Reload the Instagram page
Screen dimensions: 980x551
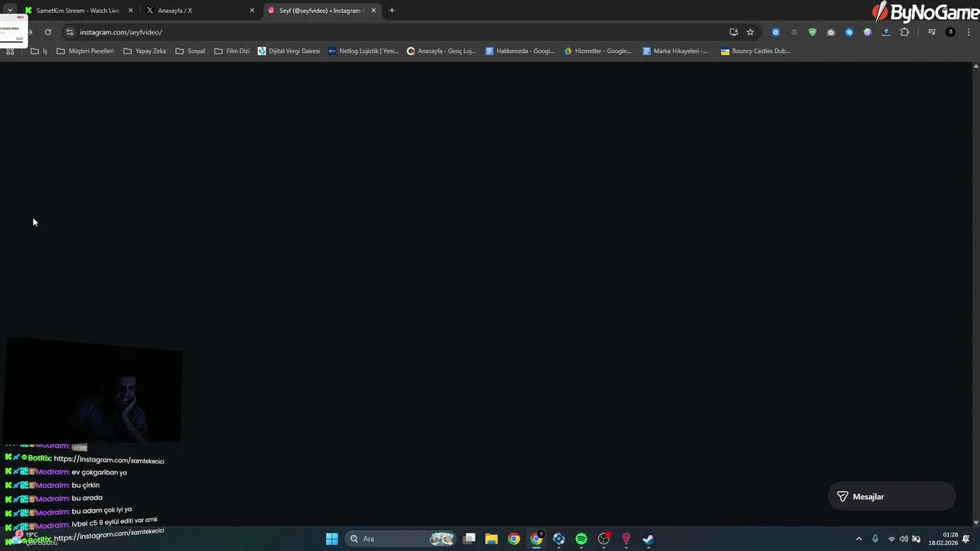coord(47,32)
